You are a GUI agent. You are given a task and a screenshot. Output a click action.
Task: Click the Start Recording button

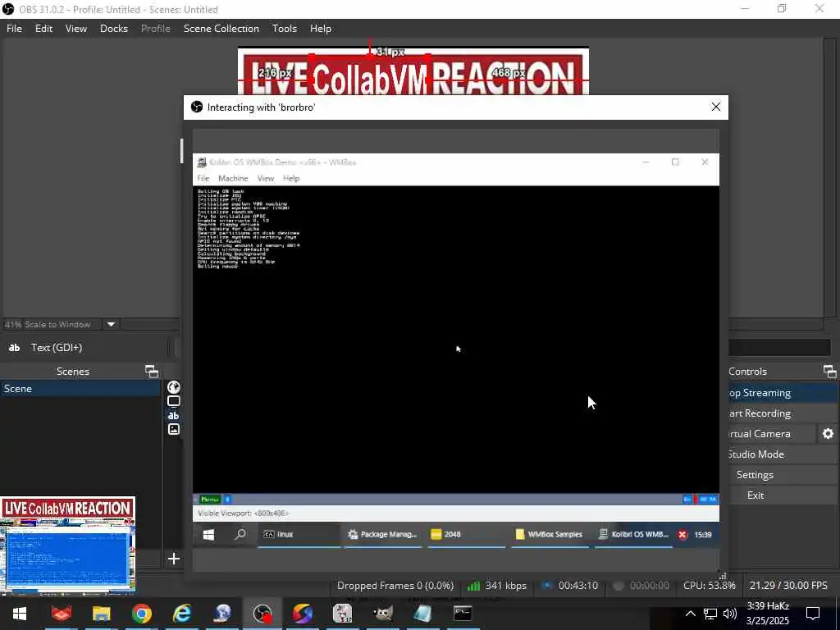782,413
